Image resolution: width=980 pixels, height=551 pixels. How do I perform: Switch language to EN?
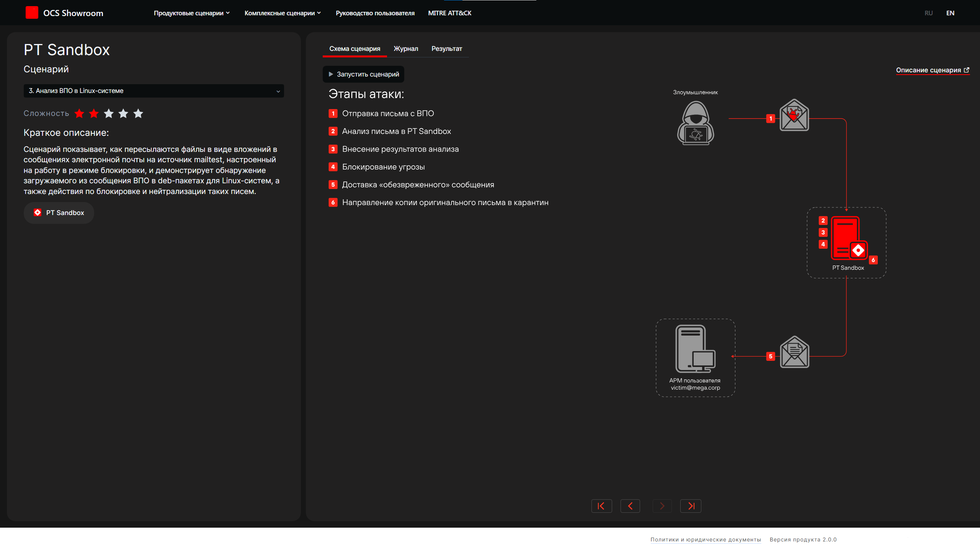click(x=950, y=13)
